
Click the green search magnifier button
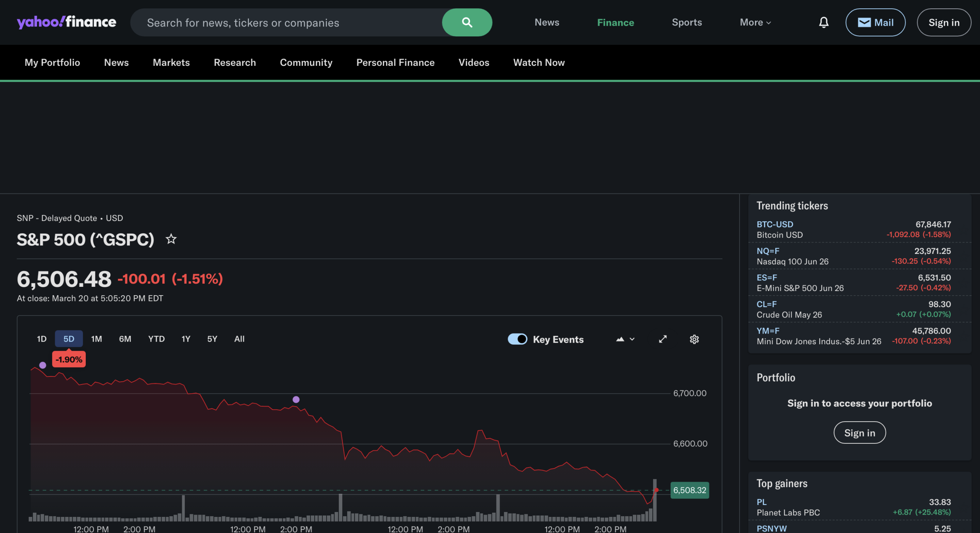pyautogui.click(x=467, y=23)
